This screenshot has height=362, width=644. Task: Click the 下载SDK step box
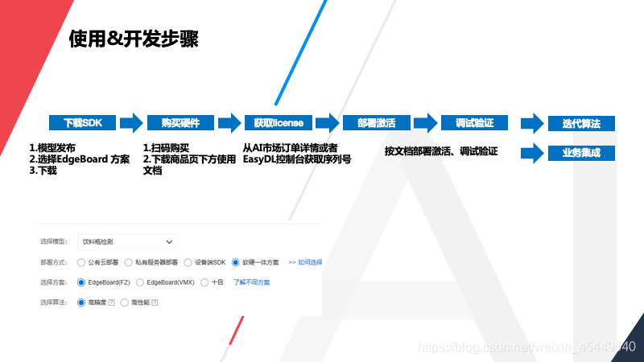tap(83, 123)
